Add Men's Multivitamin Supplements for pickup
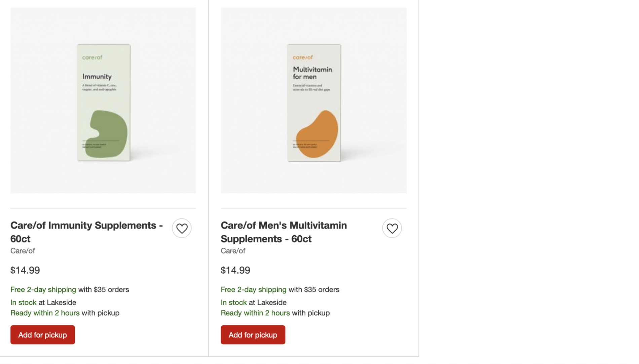The image size is (639, 364). [253, 334]
